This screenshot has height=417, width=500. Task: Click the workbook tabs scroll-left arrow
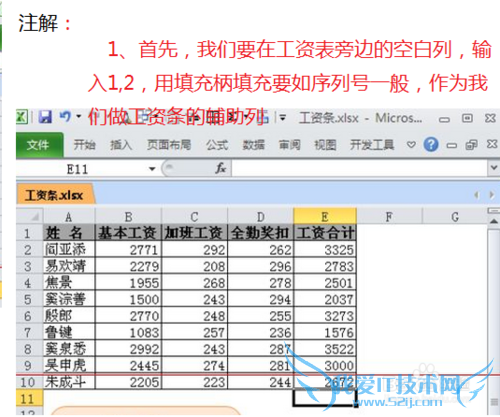(477, 195)
